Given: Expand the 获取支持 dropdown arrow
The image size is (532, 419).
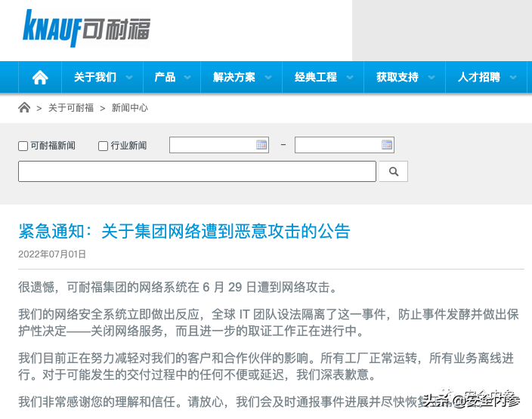Looking at the screenshot, I should tap(431, 78).
